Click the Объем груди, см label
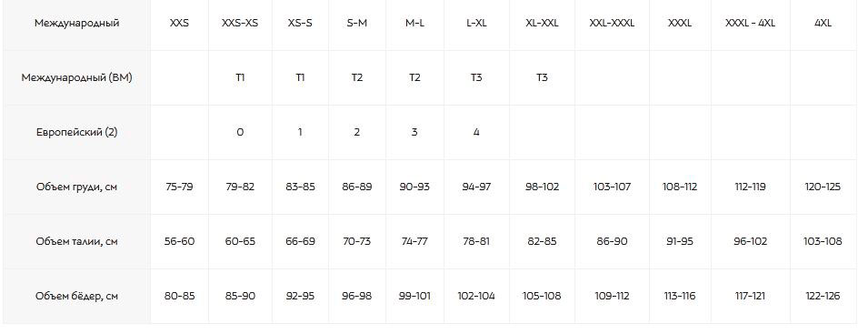This screenshot has width=868, height=334. [x=77, y=187]
